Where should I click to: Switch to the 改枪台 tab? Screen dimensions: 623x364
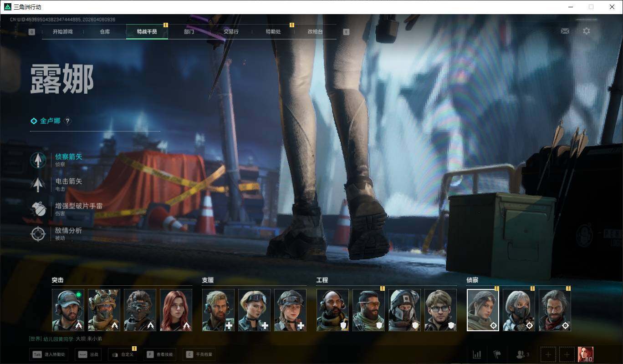pyautogui.click(x=315, y=32)
